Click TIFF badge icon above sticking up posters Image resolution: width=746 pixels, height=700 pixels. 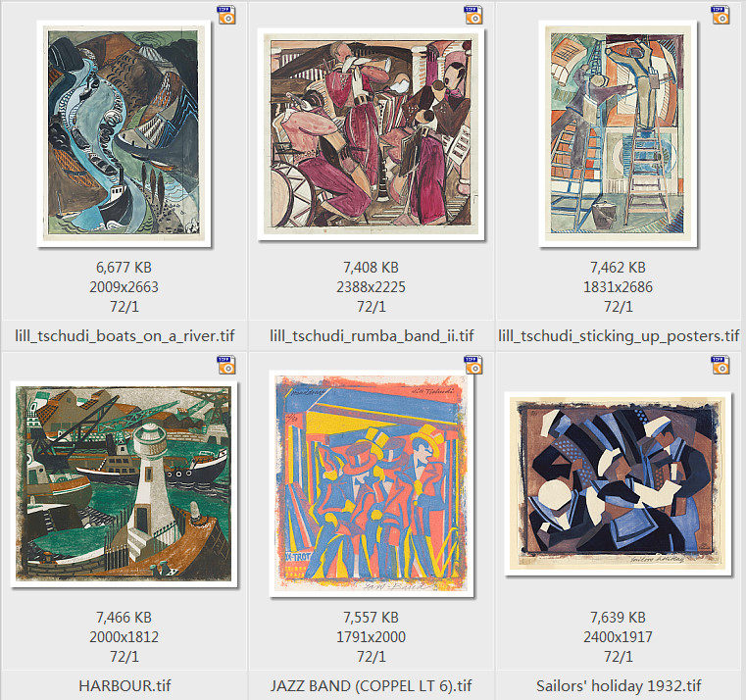click(x=721, y=15)
